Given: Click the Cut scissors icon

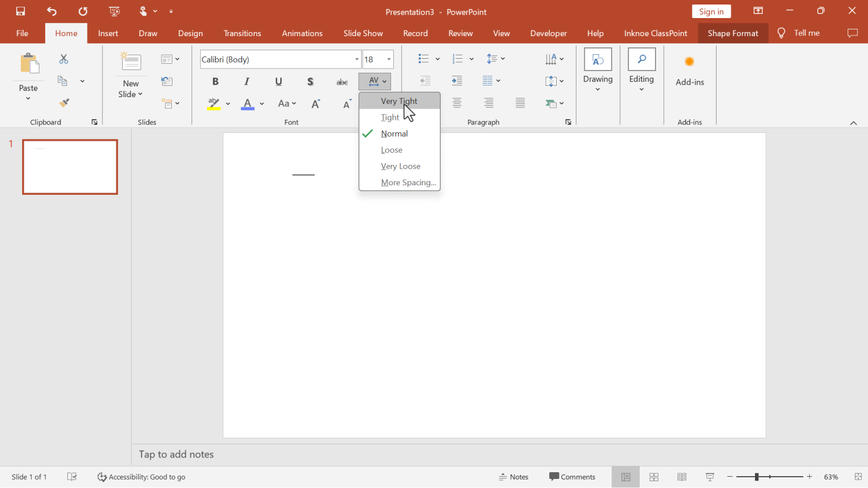Looking at the screenshot, I should point(64,59).
